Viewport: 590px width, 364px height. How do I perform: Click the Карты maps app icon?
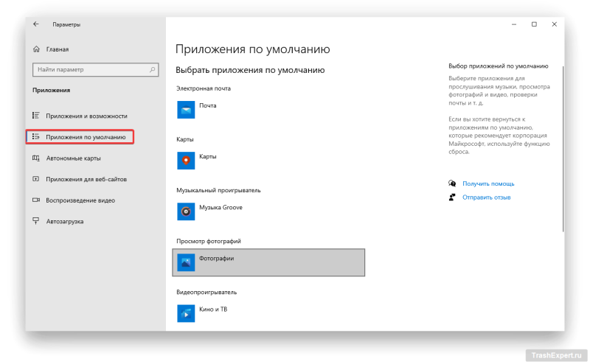tap(186, 161)
